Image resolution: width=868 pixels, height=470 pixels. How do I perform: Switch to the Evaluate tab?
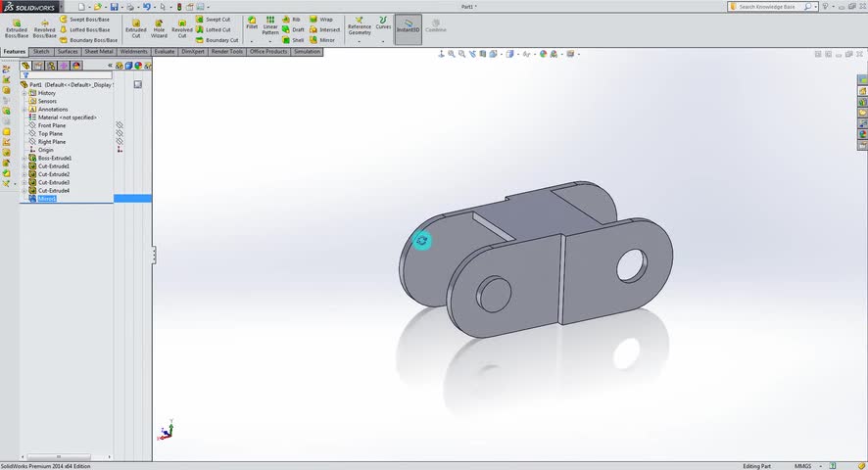point(165,52)
